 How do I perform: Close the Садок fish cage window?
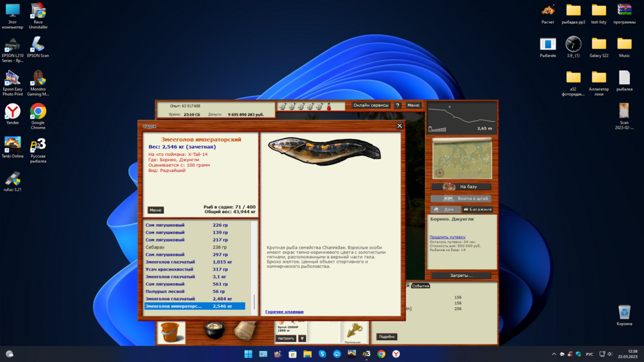coord(399,126)
